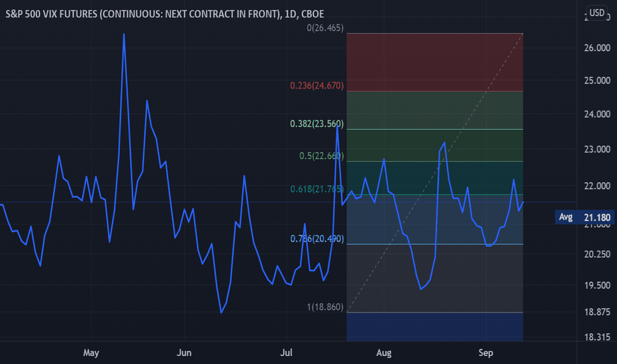Screen dimensions: 617x364
Task: Click the 18.315 price axis value
Action: click(597, 338)
